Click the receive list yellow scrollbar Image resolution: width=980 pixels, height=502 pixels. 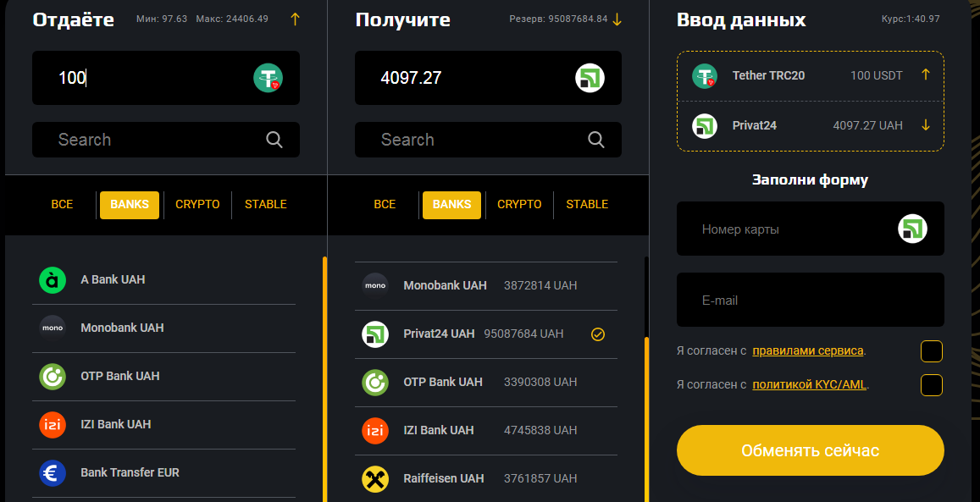[647, 420]
